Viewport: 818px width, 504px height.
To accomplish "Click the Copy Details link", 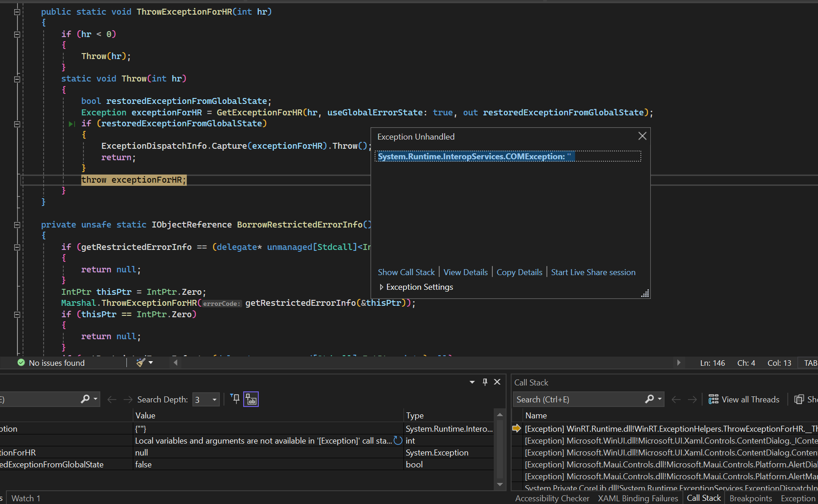I will [x=519, y=272].
